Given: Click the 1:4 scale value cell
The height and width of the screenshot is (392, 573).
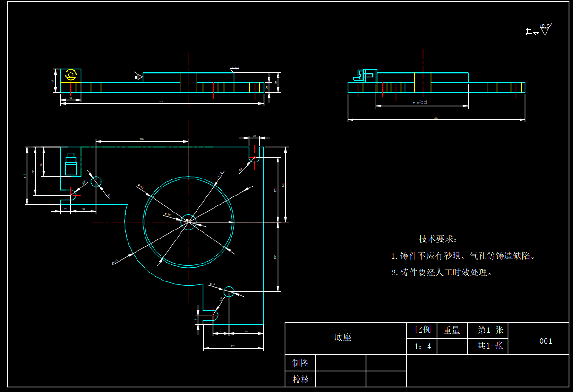Looking at the screenshot, I should click(x=423, y=346).
